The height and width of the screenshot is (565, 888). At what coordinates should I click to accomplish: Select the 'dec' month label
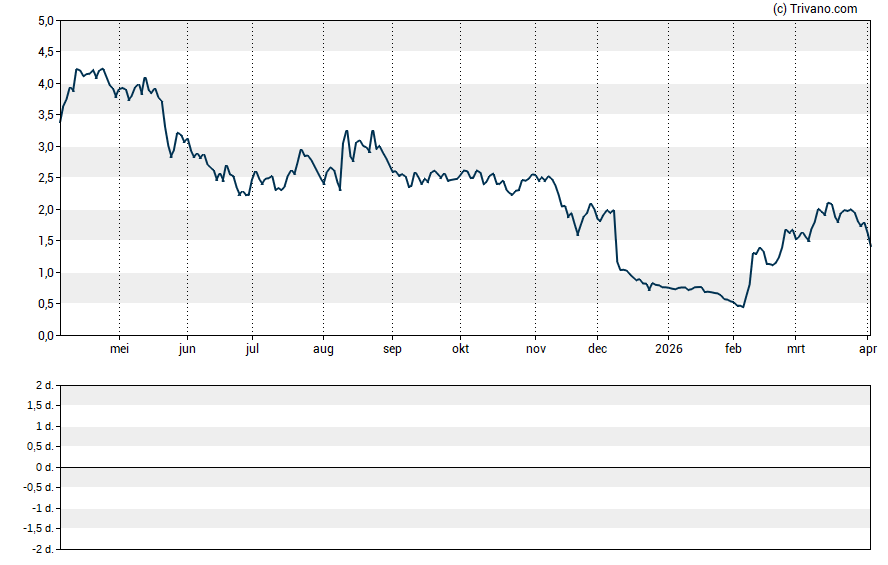tap(597, 349)
